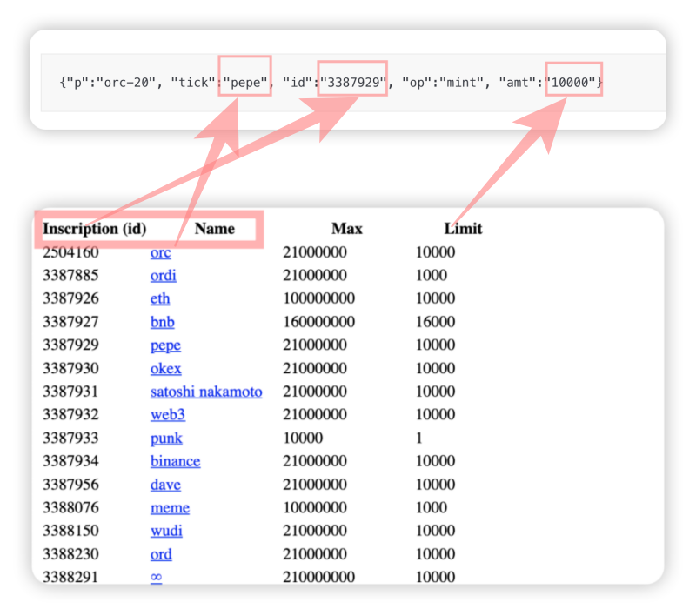Click "pepe" tick value in JSON code
This screenshot has height=616, width=696.
(245, 83)
